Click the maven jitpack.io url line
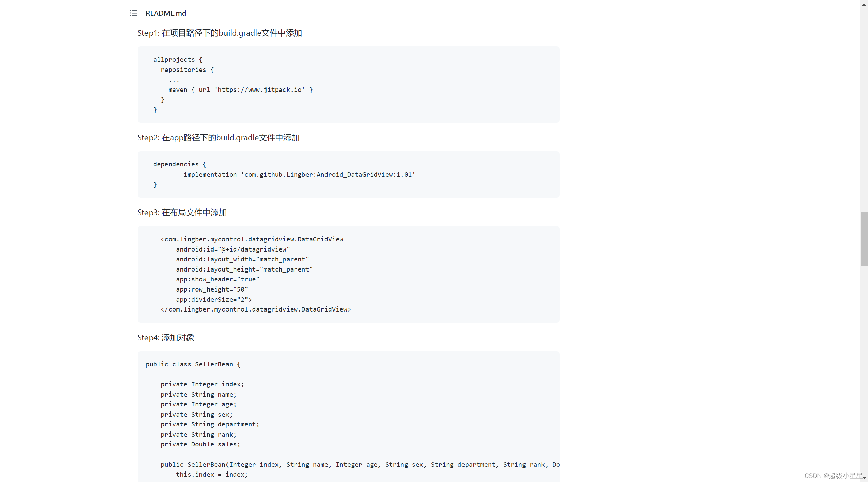Viewport: 868px width, 482px height. tap(240, 90)
